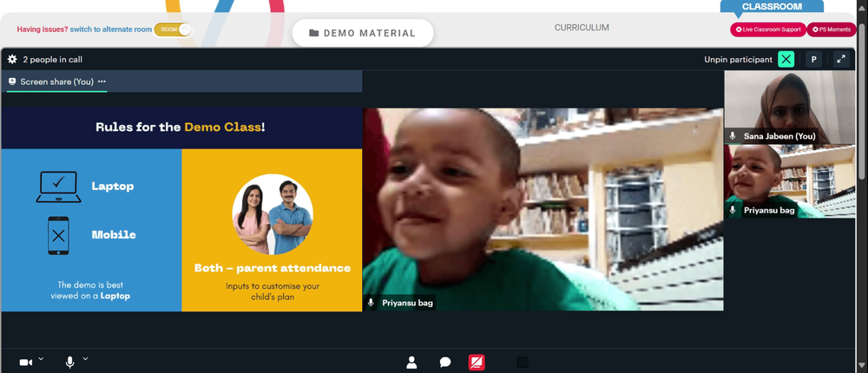Click the Laptop label on slide
The image size is (868, 373).
pyautogui.click(x=113, y=186)
